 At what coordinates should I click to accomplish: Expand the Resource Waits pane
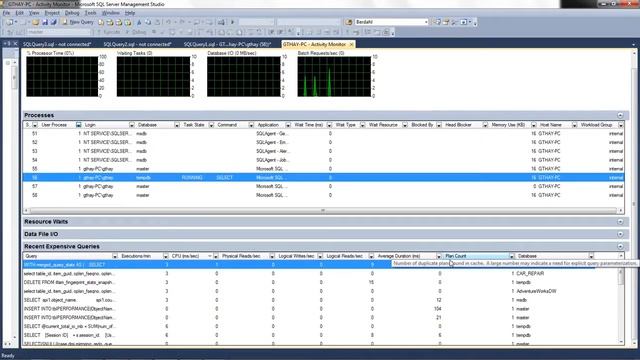pos(620,222)
